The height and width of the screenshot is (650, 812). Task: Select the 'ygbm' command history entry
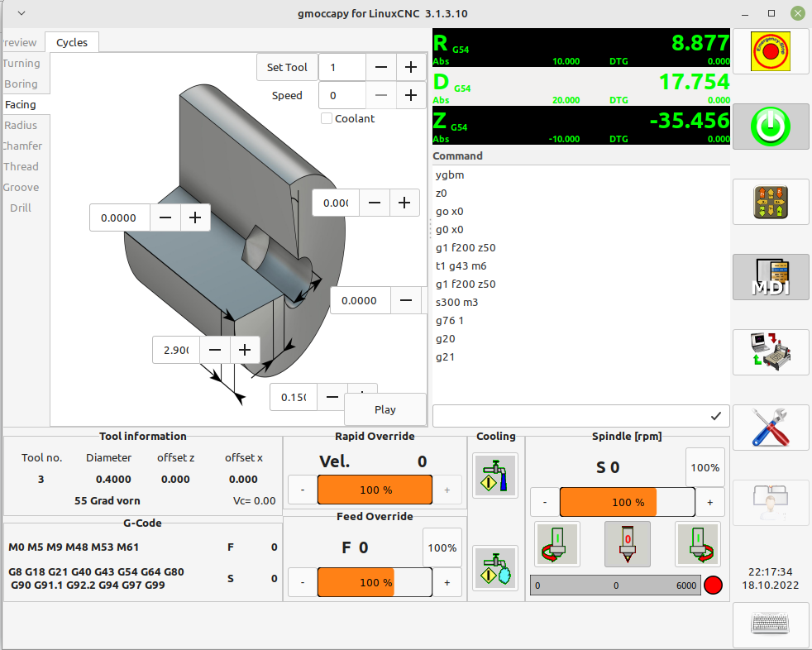pos(581,175)
